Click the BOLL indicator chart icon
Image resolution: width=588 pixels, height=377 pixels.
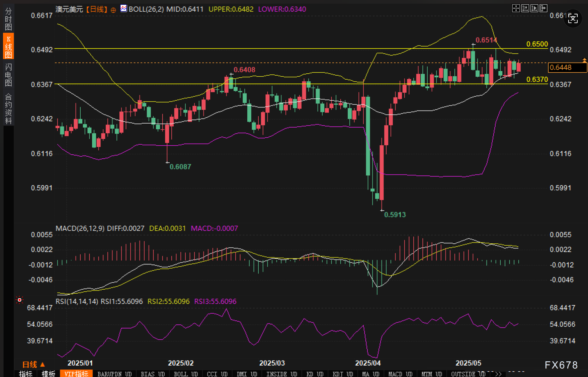pyautogui.click(x=123, y=9)
